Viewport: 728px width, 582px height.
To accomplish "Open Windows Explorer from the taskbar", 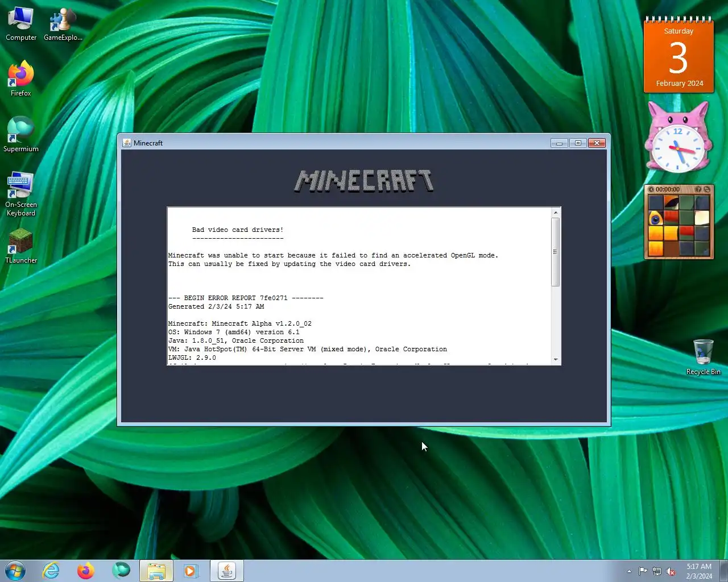I will pos(156,571).
